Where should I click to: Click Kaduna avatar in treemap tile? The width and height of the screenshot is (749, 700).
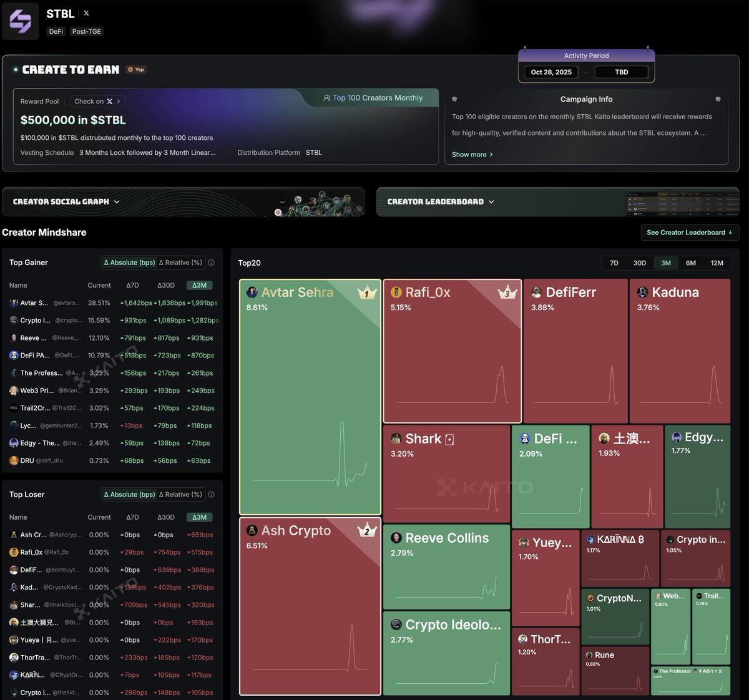tap(642, 292)
